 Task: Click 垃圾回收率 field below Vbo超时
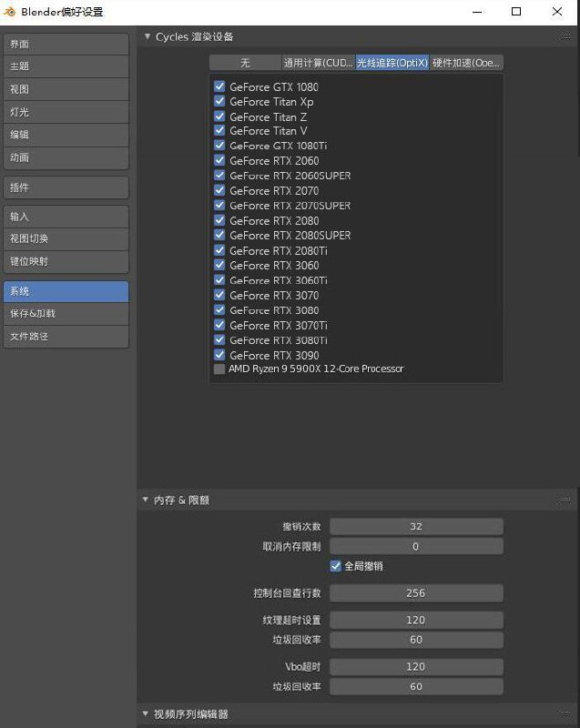click(416, 687)
